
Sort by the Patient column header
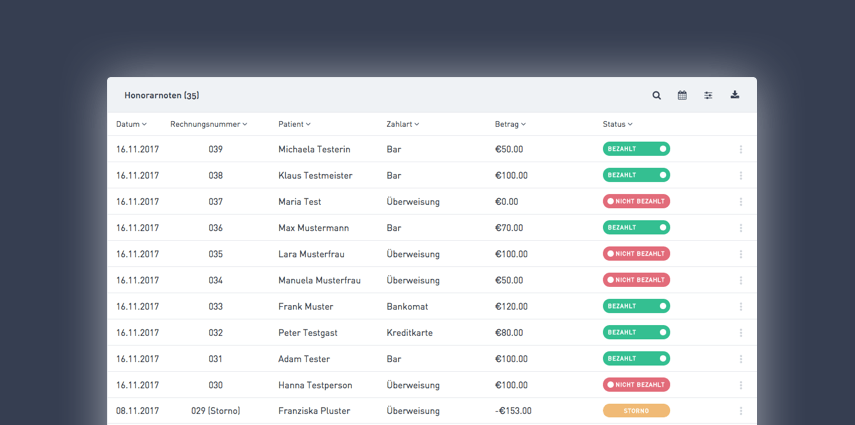294,124
